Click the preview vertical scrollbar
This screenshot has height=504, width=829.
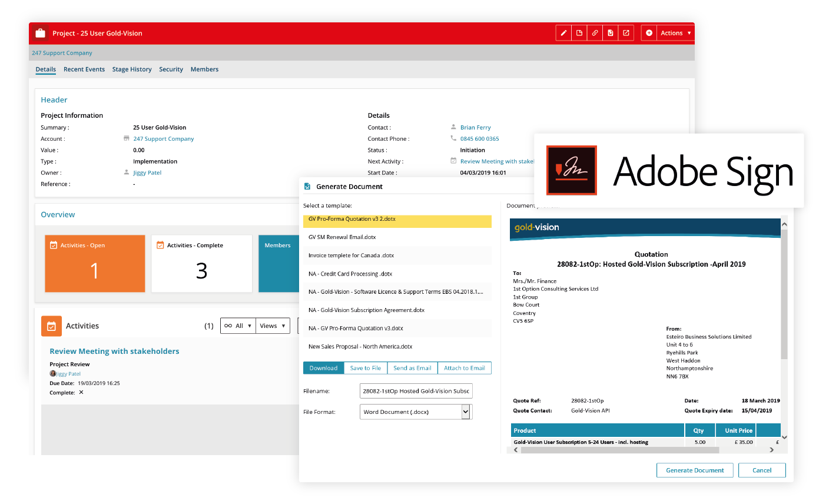pos(784,294)
